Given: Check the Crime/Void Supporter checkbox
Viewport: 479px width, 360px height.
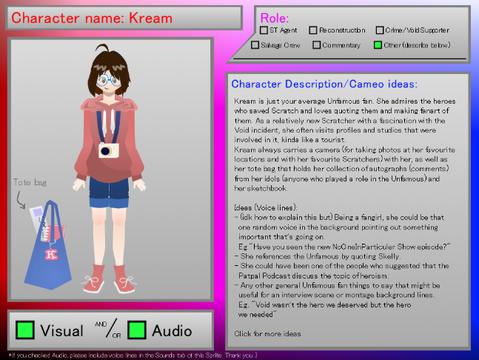Looking at the screenshot, I should tap(380, 30).
